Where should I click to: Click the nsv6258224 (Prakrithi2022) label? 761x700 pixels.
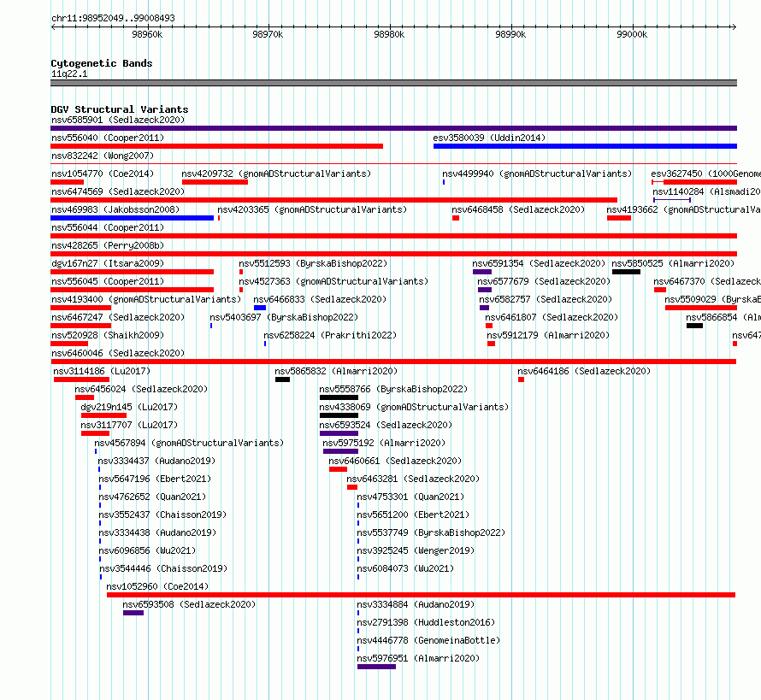330,335
